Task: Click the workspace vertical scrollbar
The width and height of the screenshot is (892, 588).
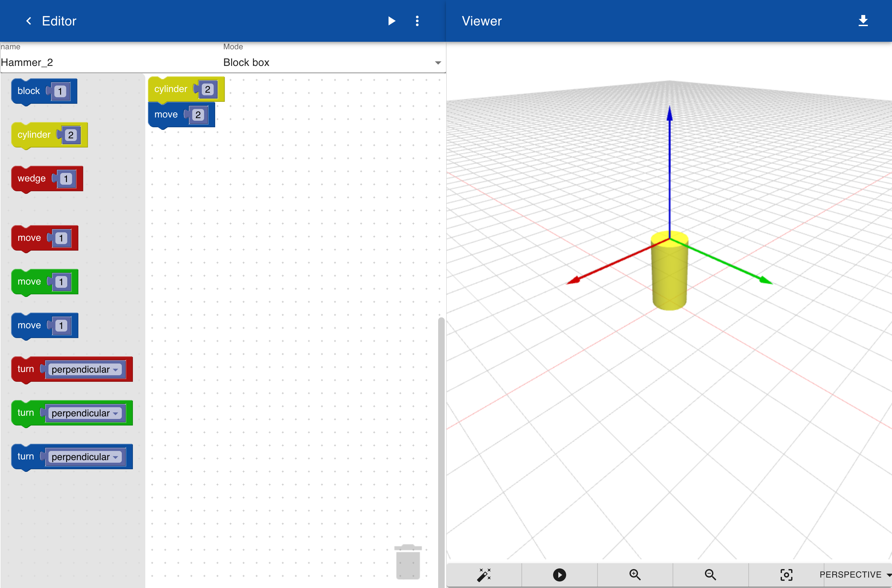Action: pos(441,452)
